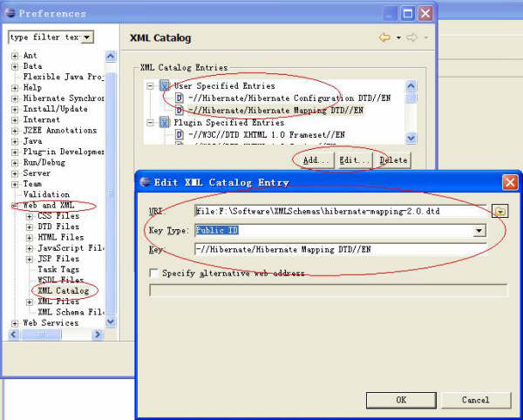Click the Plugin Specified Entries catalog icon
Viewport: 523px width, 420px height.
165,123
